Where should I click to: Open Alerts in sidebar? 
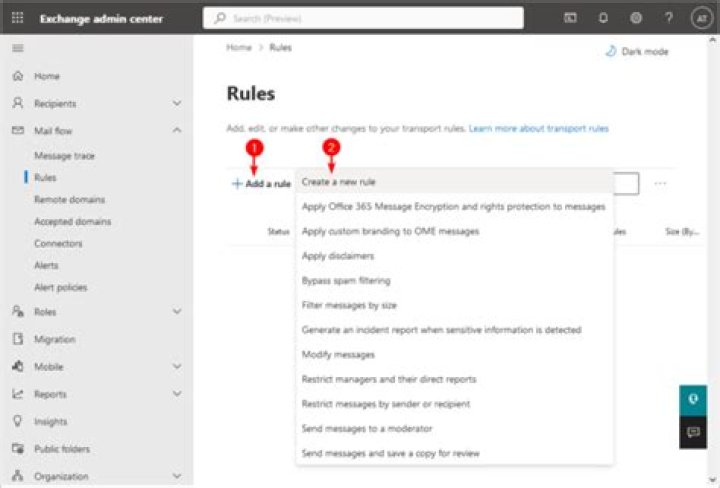[46, 265]
